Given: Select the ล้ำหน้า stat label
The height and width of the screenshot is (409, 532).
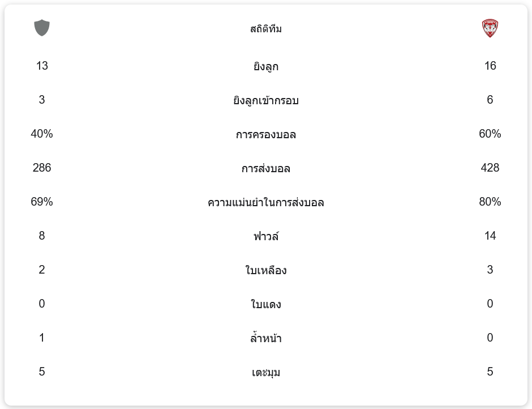Looking at the screenshot, I should [x=266, y=339].
